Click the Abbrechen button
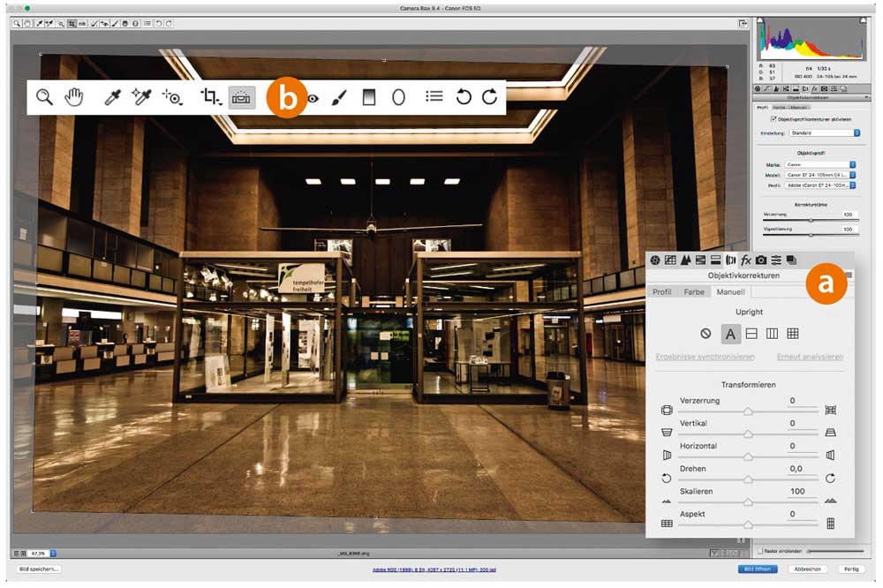Viewport: 883px width, 588px height. click(807, 569)
